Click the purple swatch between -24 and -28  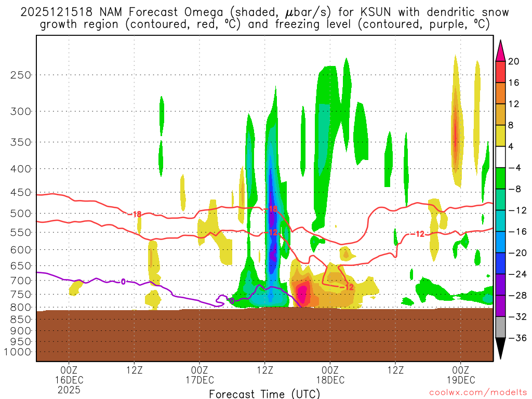[x=500, y=285]
